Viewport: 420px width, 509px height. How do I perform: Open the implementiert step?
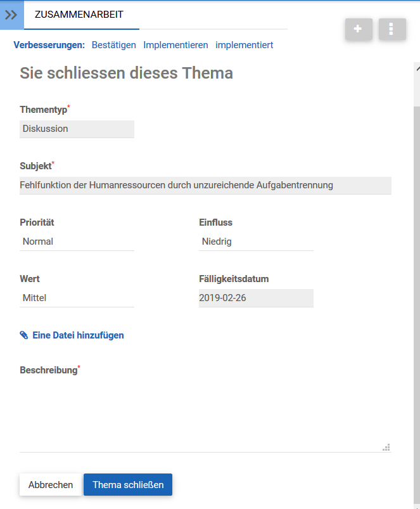pyautogui.click(x=244, y=45)
